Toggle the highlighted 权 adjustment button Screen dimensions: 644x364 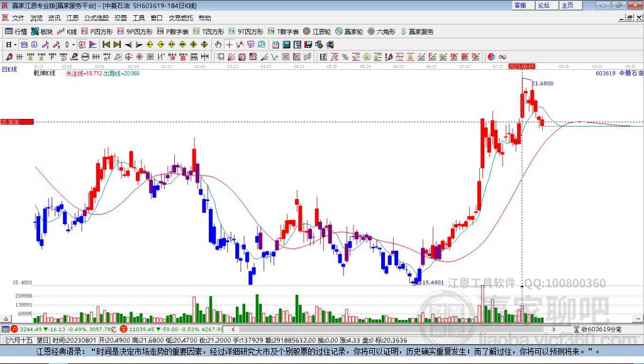pyautogui.click(x=82, y=45)
